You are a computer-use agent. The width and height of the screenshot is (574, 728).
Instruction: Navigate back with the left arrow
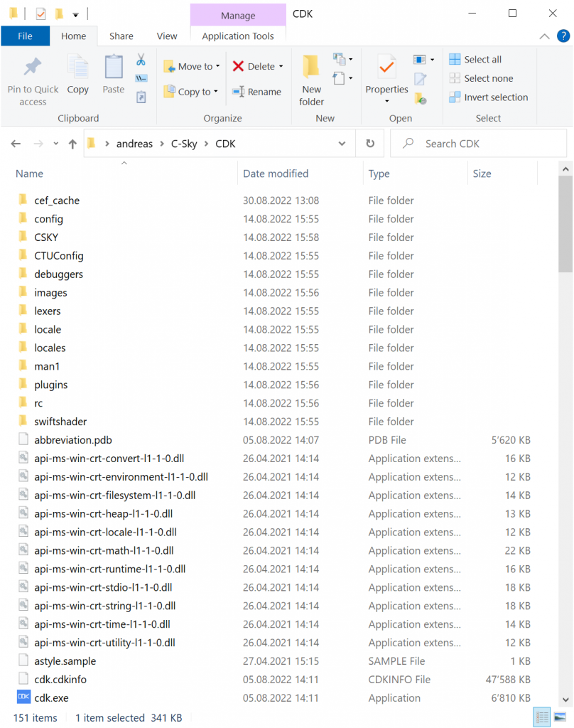16,144
